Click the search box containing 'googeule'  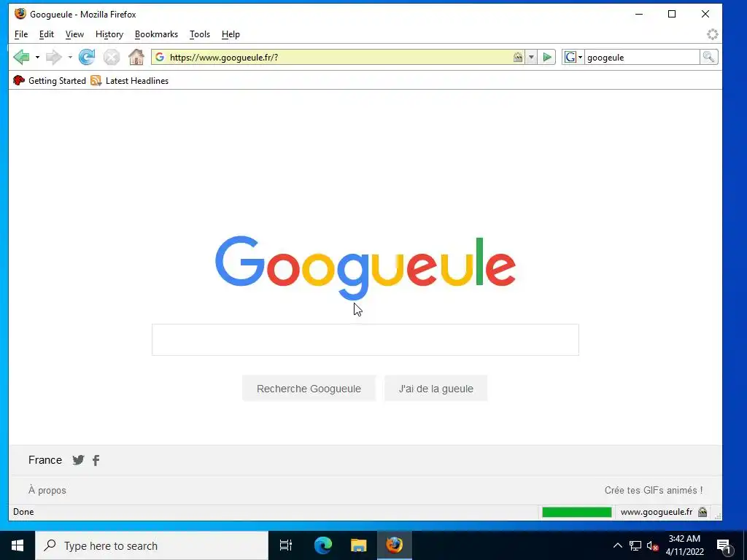pos(642,57)
